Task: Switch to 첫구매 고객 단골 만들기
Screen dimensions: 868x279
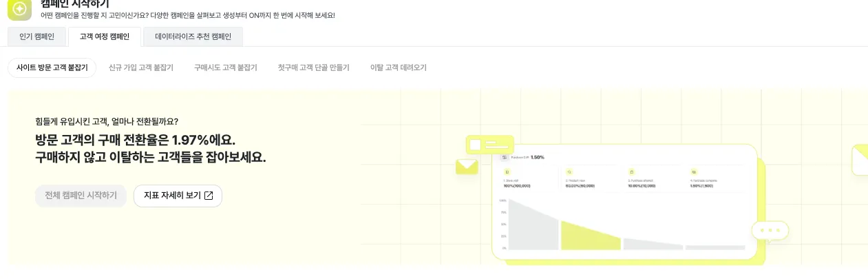Action: point(314,68)
